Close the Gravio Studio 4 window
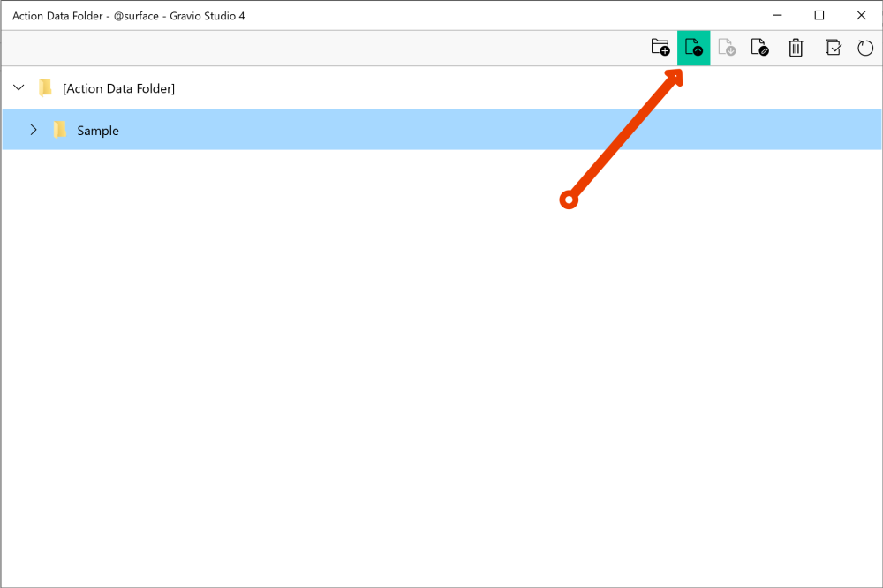The image size is (883, 588). pyautogui.click(x=861, y=15)
